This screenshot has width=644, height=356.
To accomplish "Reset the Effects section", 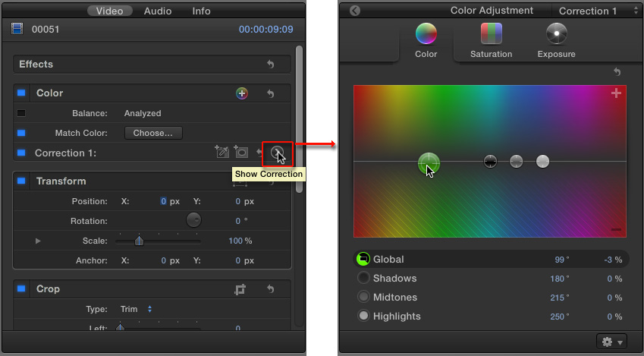I will click(x=271, y=65).
